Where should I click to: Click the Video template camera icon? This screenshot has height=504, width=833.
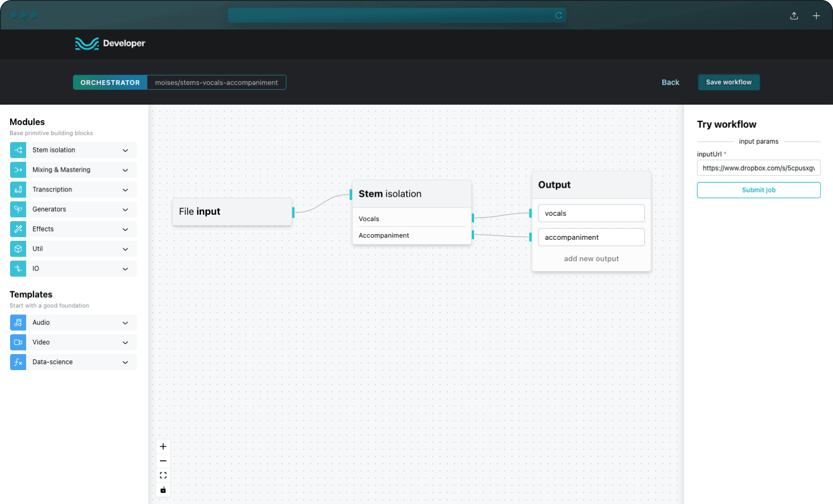[x=18, y=342]
